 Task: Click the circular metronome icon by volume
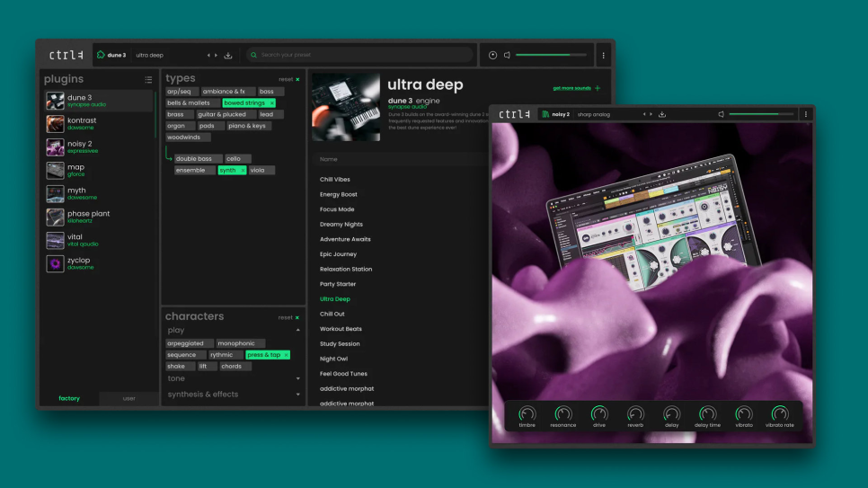point(492,56)
